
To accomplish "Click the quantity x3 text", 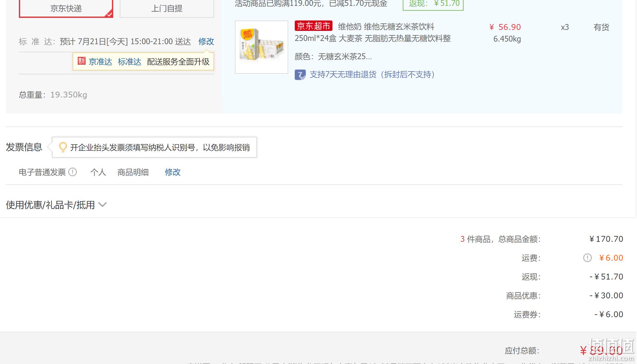I will [x=565, y=27].
